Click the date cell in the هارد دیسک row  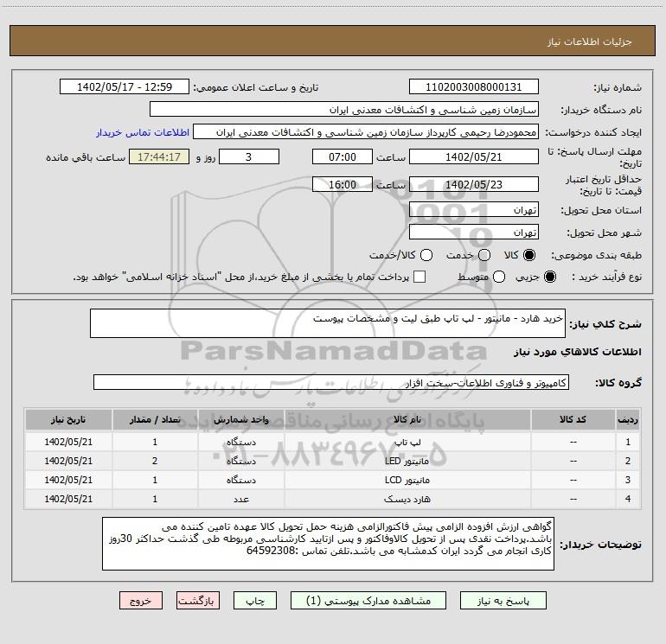[x=68, y=499]
